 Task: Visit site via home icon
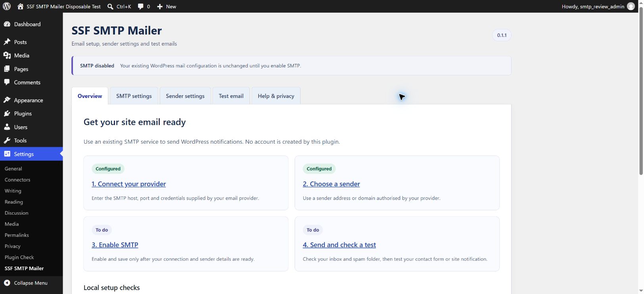(x=21, y=6)
